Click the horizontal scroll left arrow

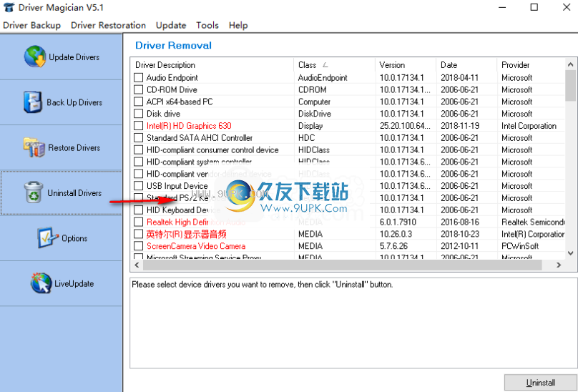[137, 265]
